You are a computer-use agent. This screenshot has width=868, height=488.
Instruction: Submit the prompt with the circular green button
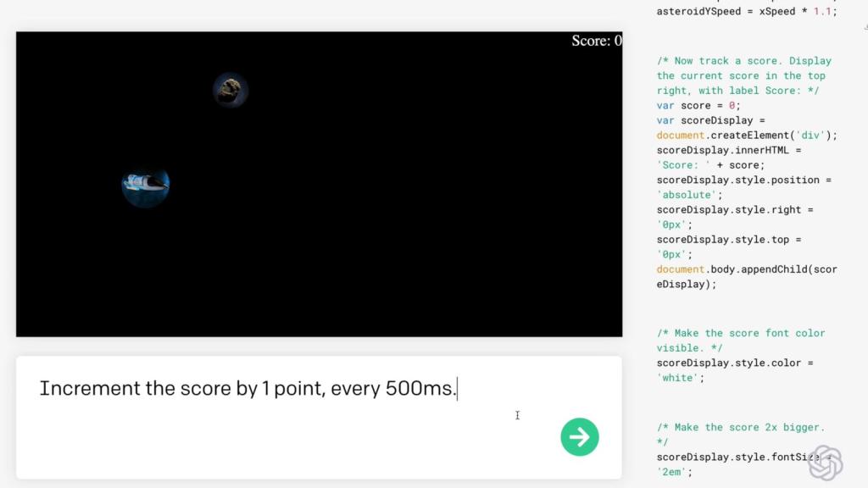click(x=580, y=436)
